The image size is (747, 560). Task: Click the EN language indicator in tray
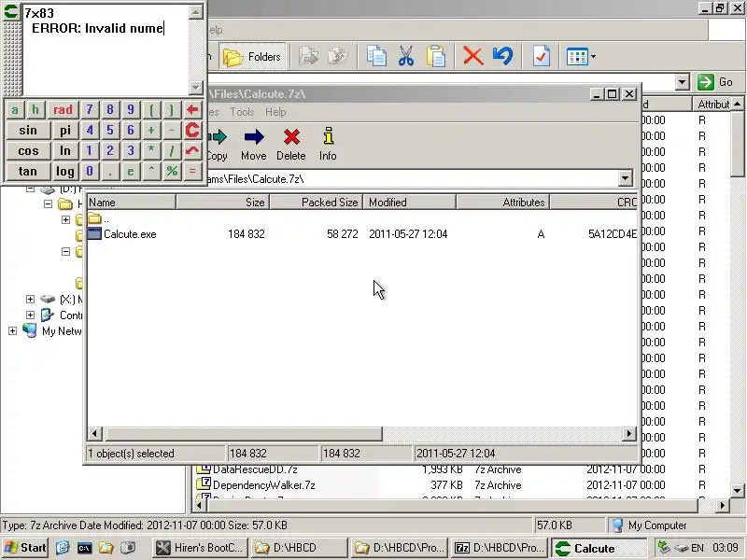point(697,548)
